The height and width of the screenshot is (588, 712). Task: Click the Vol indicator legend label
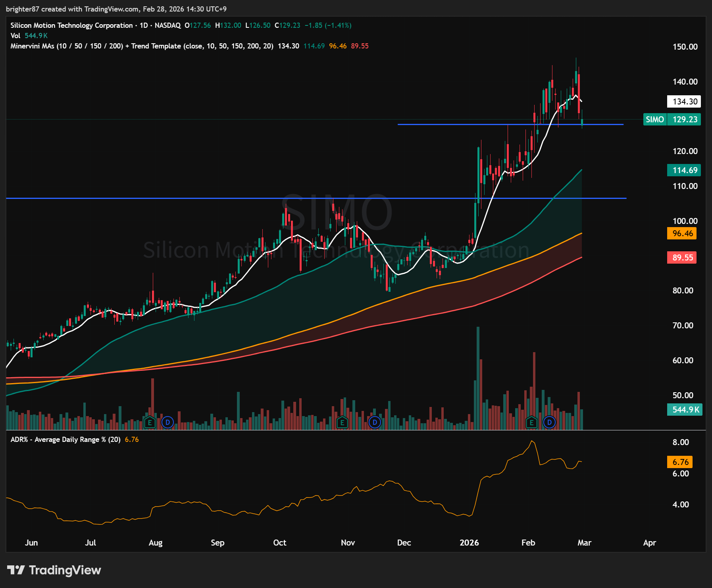point(15,36)
